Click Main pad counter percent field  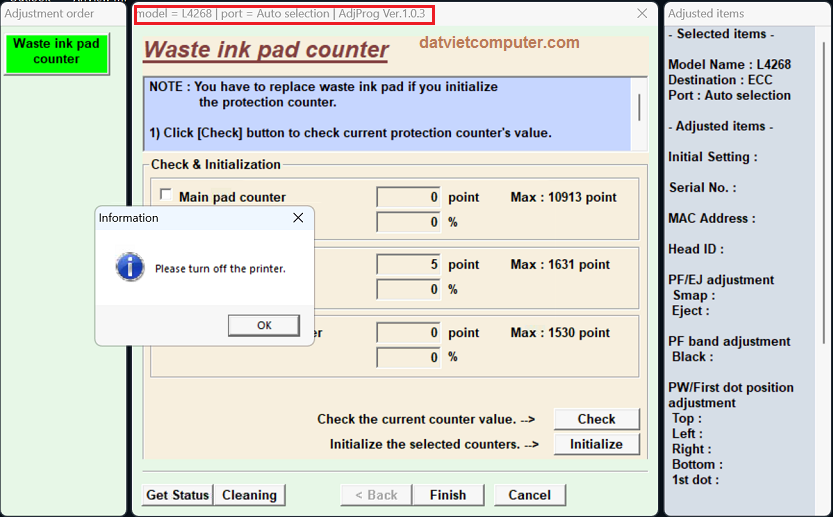tap(408, 222)
